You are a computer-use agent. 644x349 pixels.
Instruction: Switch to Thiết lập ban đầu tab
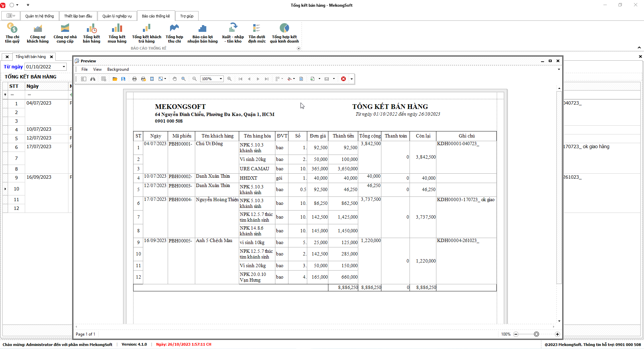click(x=78, y=16)
